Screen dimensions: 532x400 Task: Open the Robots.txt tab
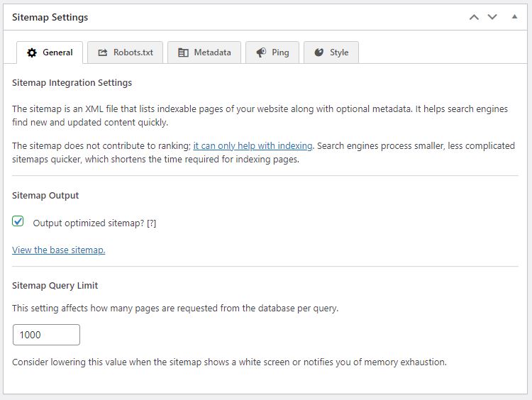133,52
